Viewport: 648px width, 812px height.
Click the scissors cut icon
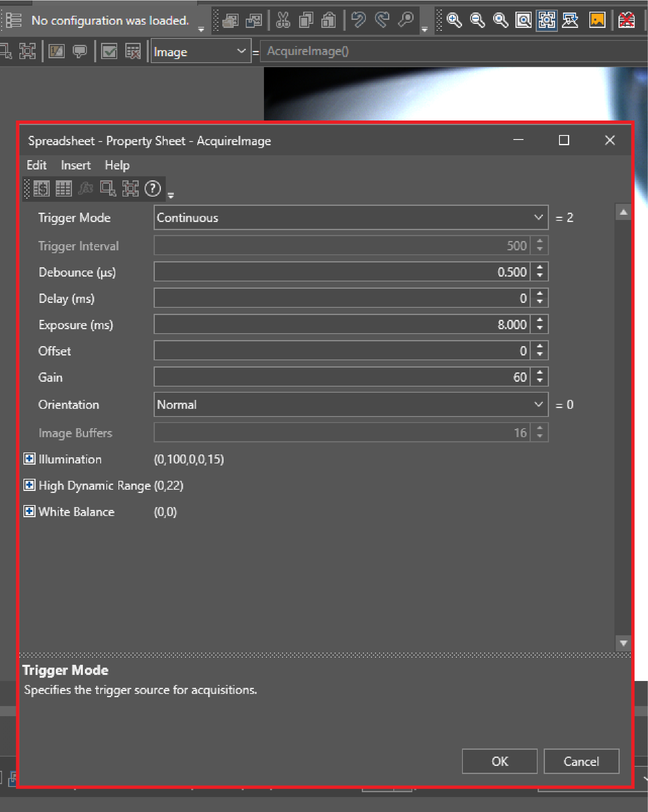pyautogui.click(x=283, y=20)
